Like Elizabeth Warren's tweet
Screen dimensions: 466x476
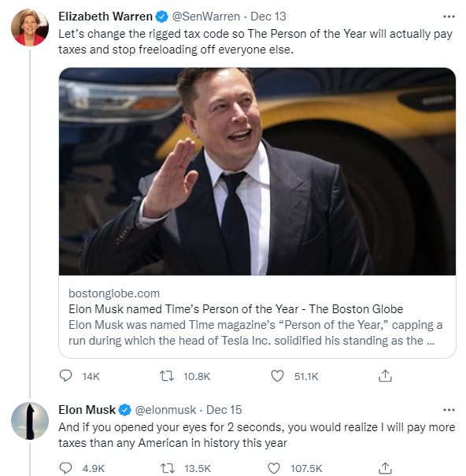pyautogui.click(x=277, y=376)
